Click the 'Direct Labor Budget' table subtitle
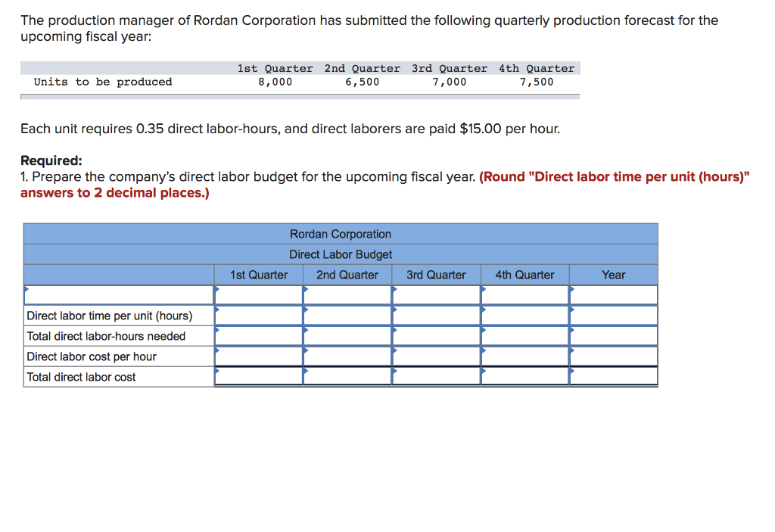Viewport: 775px width, 532px height. [341, 254]
